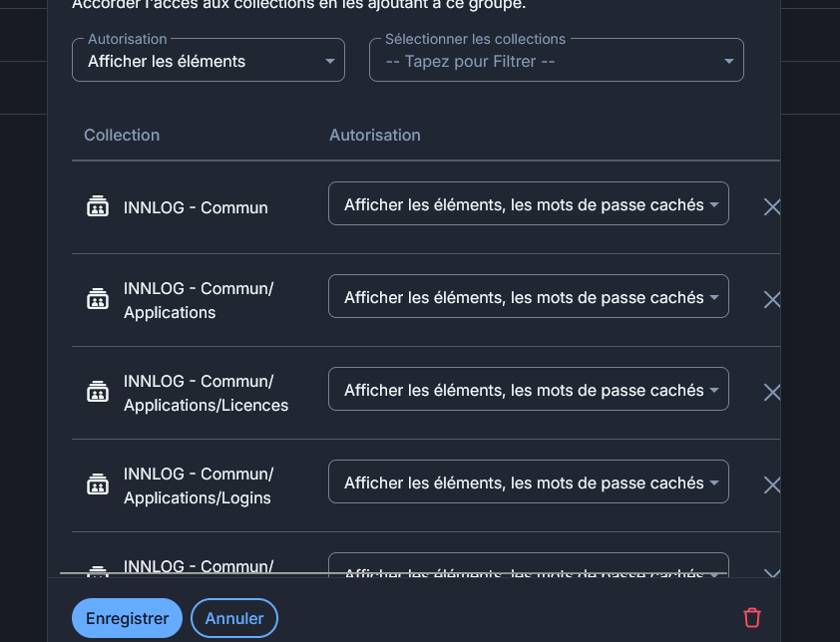Click the Applications/Licences collection icon
This screenshot has height=642, width=840.
click(98, 393)
